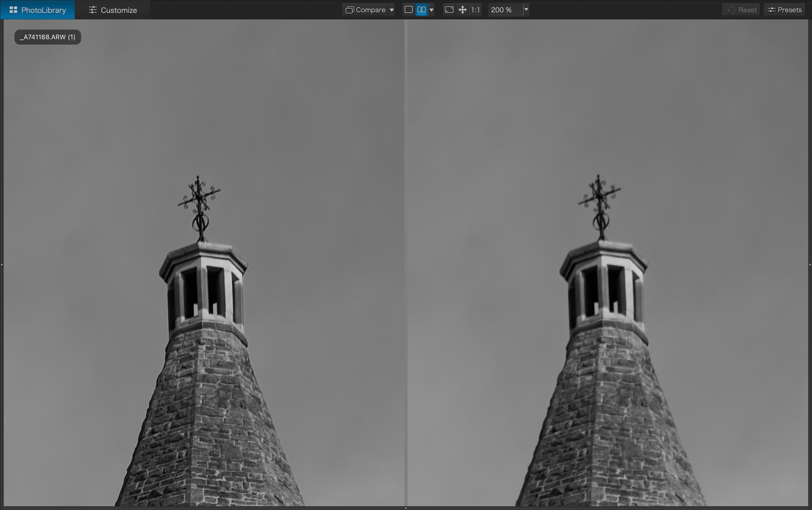Click the fit-to-screen icon
The image size is (812, 510).
coord(449,10)
